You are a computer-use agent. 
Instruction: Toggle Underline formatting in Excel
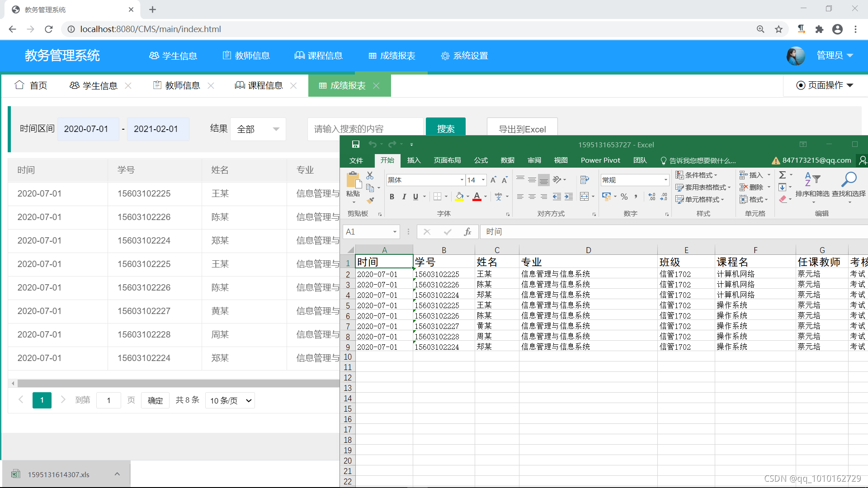[415, 197]
